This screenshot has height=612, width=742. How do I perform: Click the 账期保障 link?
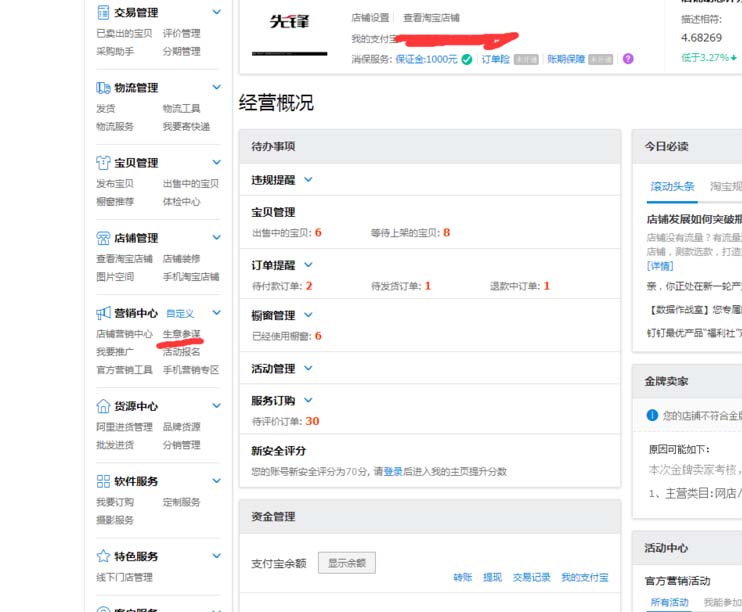pyautogui.click(x=566, y=59)
